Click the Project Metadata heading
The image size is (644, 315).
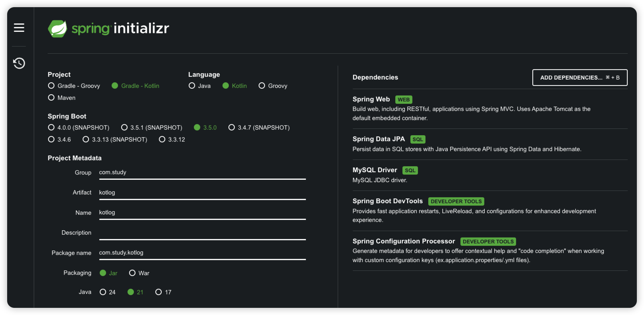click(75, 158)
